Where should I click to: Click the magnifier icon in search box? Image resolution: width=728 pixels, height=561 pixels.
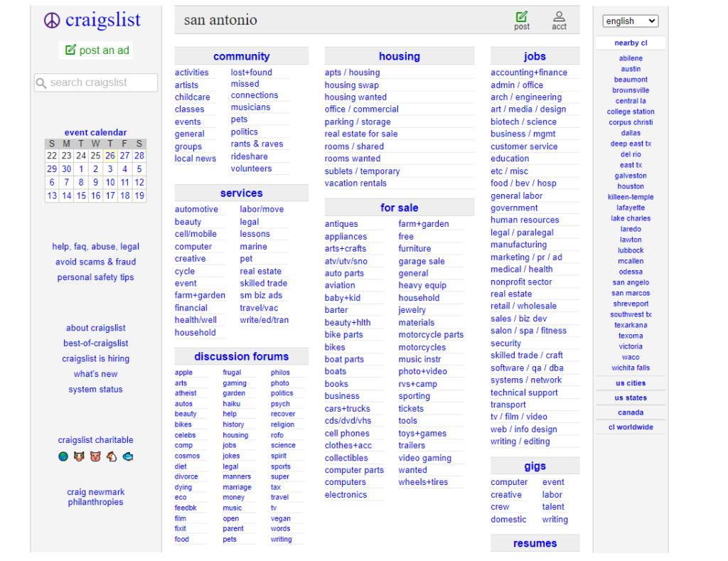(x=41, y=83)
